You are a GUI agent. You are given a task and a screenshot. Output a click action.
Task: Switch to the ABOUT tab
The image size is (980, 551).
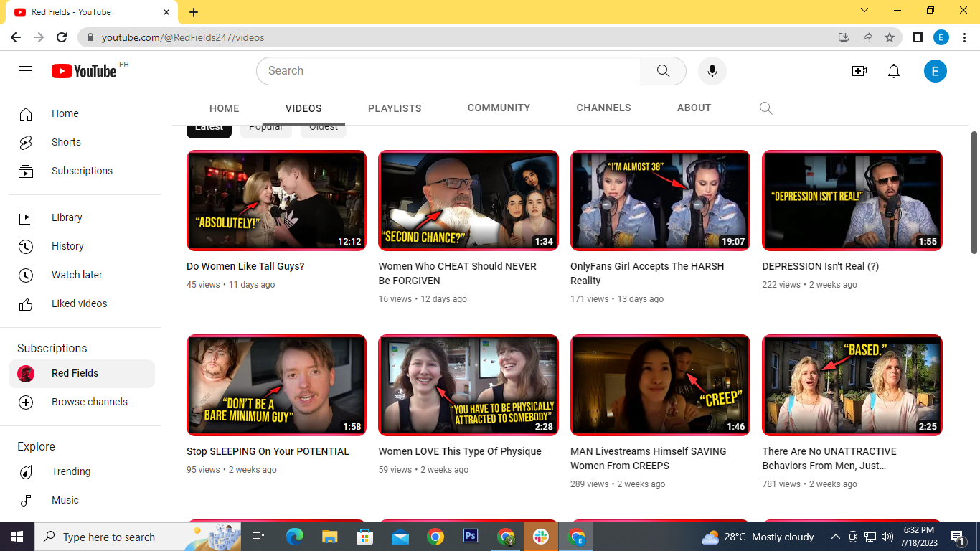[x=694, y=108]
